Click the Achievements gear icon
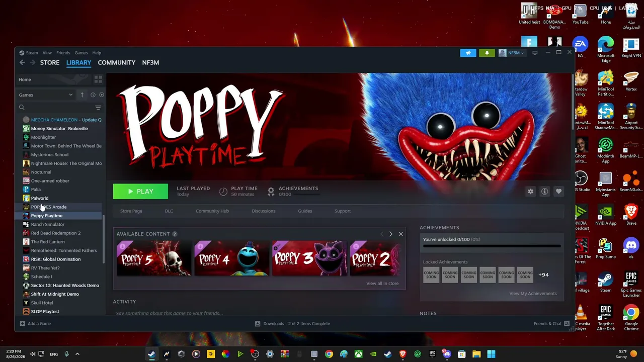This screenshot has height=362, width=644. coord(271,191)
